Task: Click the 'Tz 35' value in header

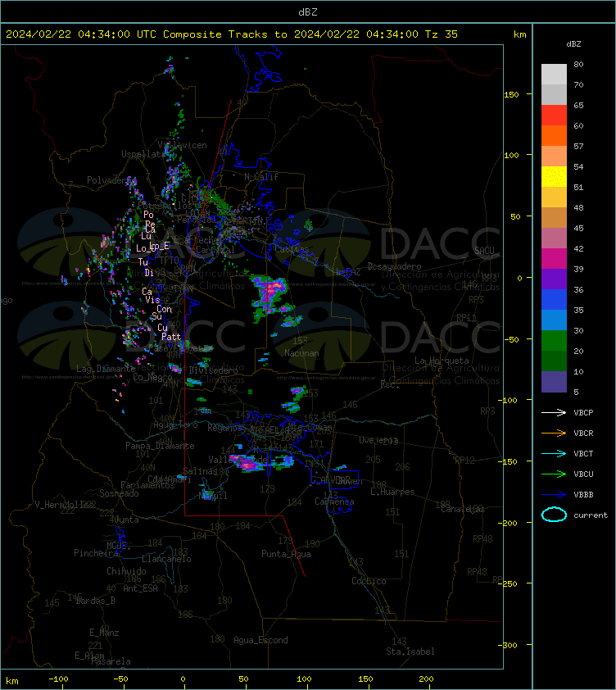Action: tap(442, 34)
